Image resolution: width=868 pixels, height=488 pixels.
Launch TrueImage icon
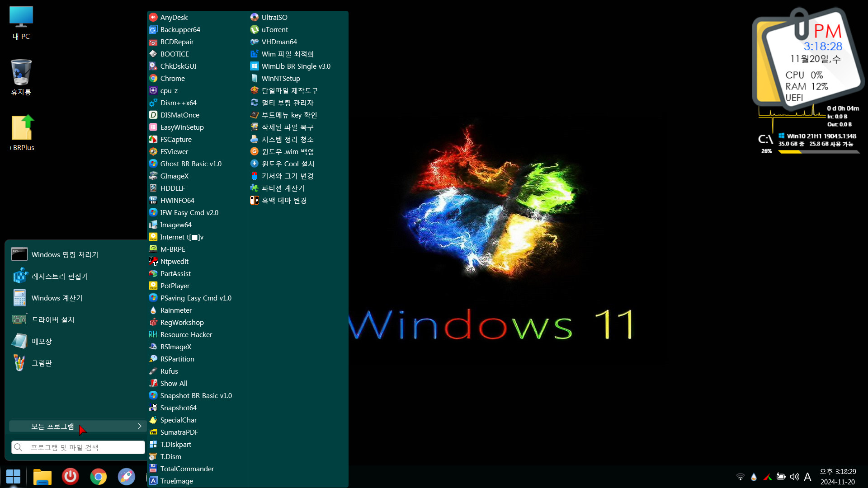coord(153,481)
